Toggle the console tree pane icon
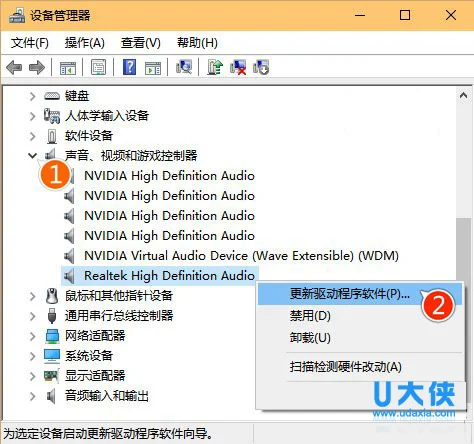Viewport: 474px width, 444px height. 68,68
